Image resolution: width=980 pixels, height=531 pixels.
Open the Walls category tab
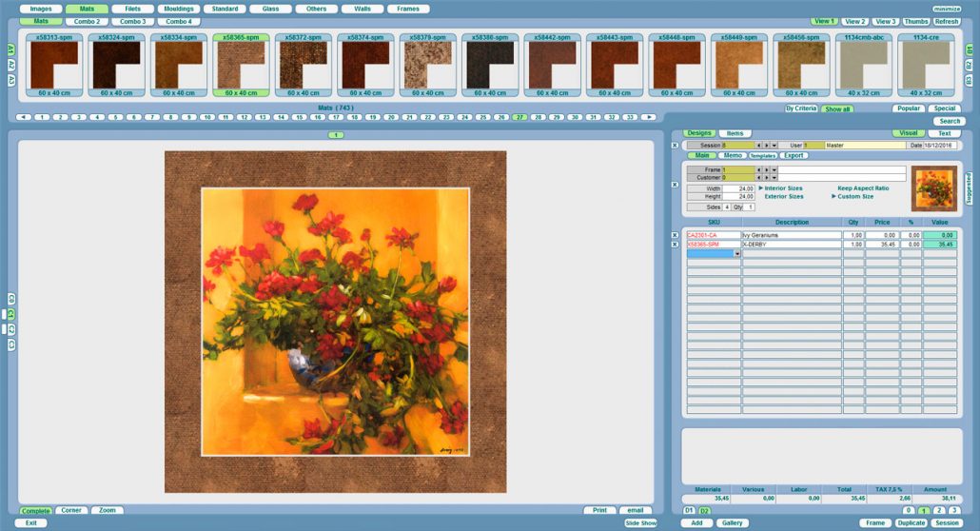click(363, 9)
